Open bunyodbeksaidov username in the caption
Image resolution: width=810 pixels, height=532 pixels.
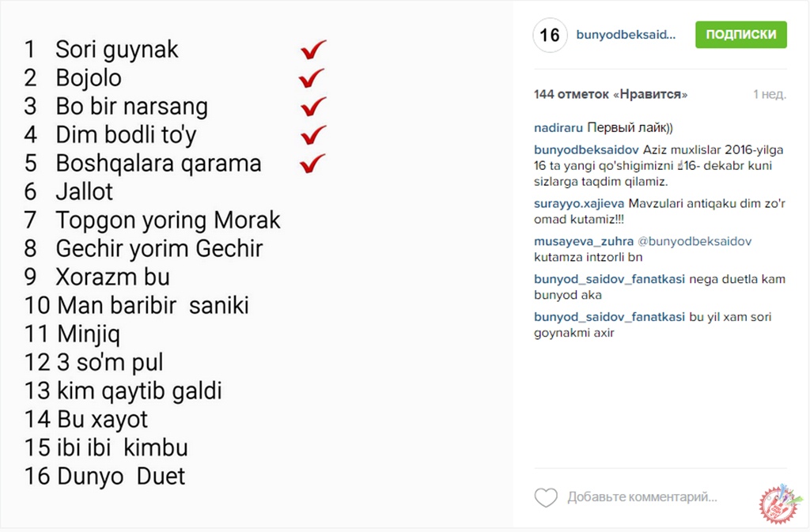[x=586, y=150]
